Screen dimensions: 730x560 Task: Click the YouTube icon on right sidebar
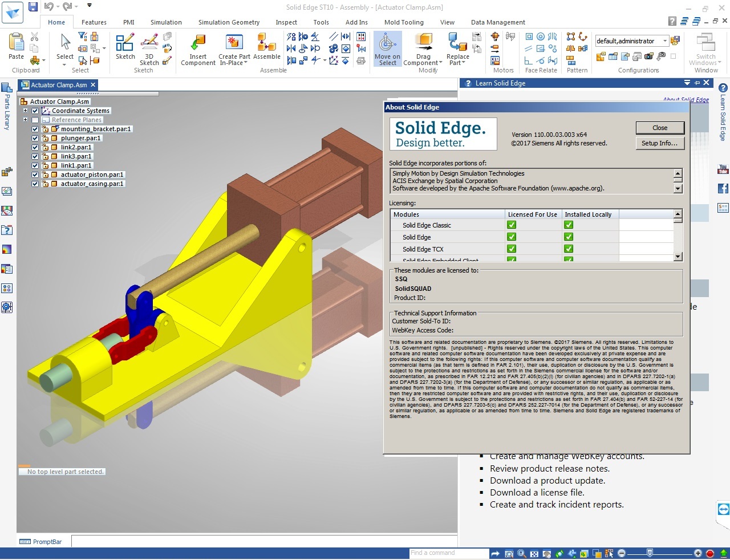(x=723, y=169)
